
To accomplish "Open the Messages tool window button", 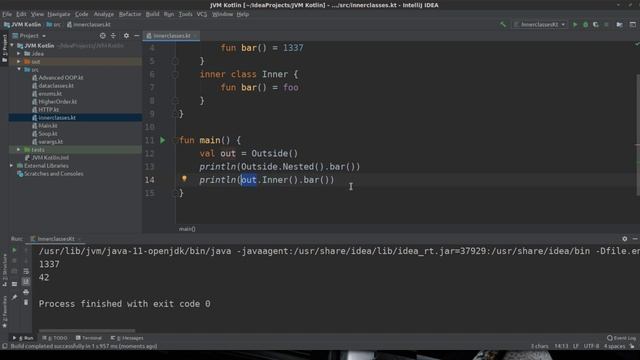I will 127,338.
